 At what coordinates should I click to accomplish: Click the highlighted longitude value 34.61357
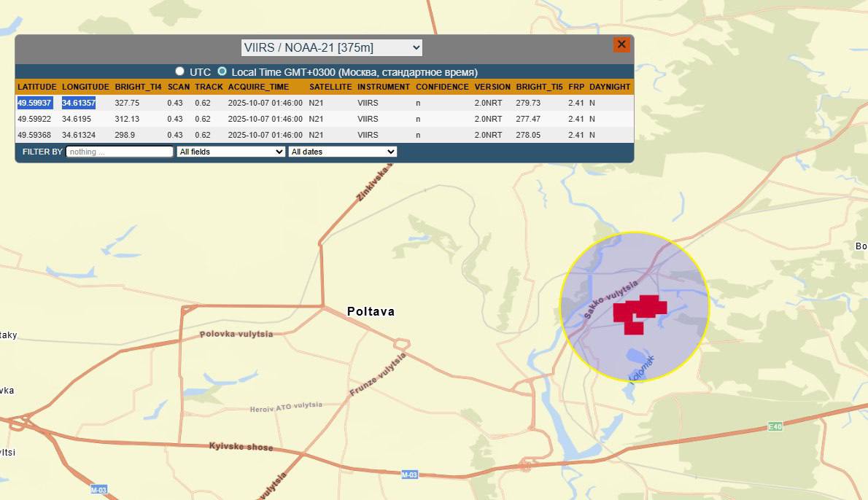78,103
